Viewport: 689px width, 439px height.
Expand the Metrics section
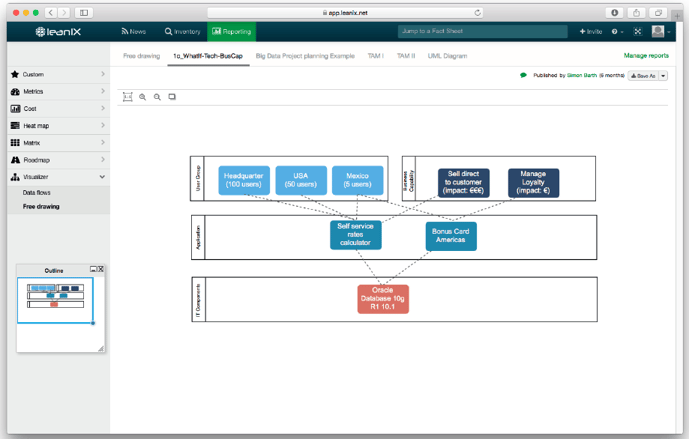[58, 91]
